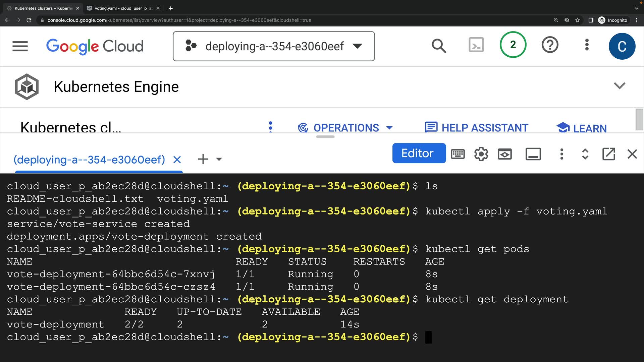The image size is (644, 362).
Task: Open Cloud Shell terminal settings gear
Action: coord(481,154)
